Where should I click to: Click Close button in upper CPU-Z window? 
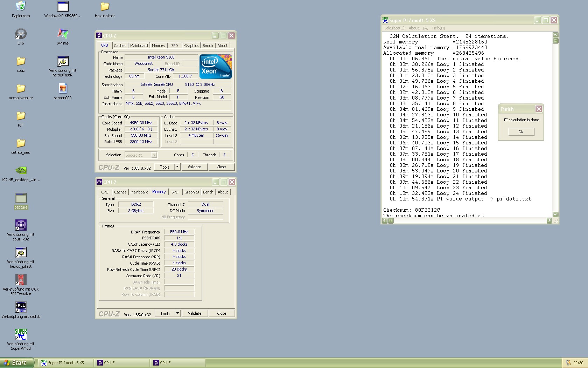coord(221,167)
